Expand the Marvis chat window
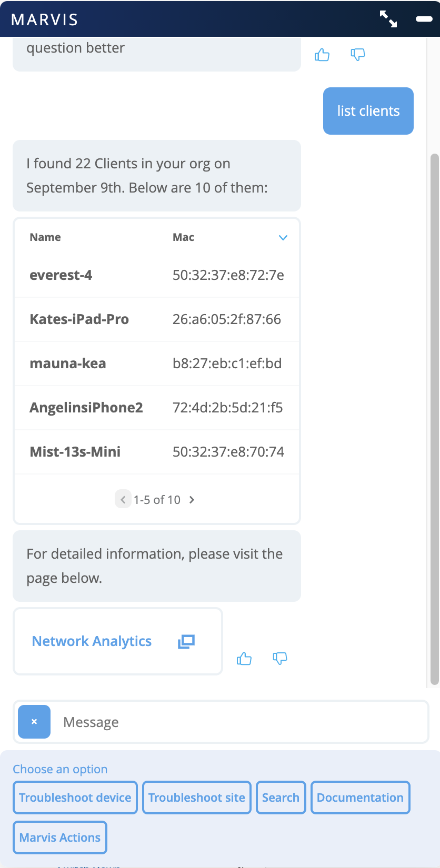440x868 pixels. pos(388,19)
